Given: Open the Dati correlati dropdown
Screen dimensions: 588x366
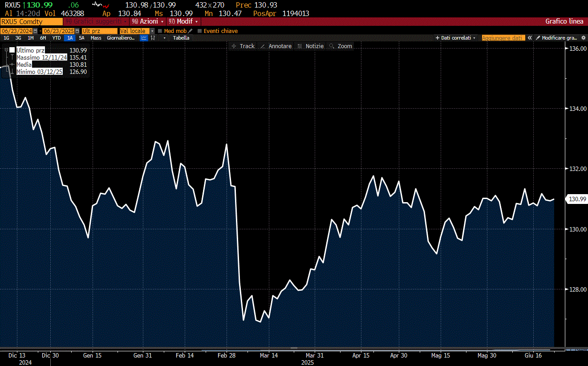Looking at the screenshot, I should pos(456,38).
